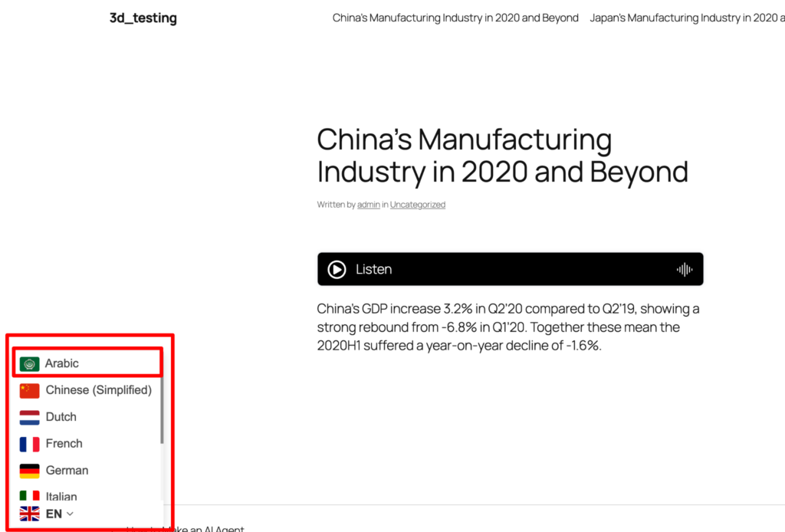This screenshot has height=532, width=785.
Task: Click the black Listen audio bar
Action: [x=510, y=269]
